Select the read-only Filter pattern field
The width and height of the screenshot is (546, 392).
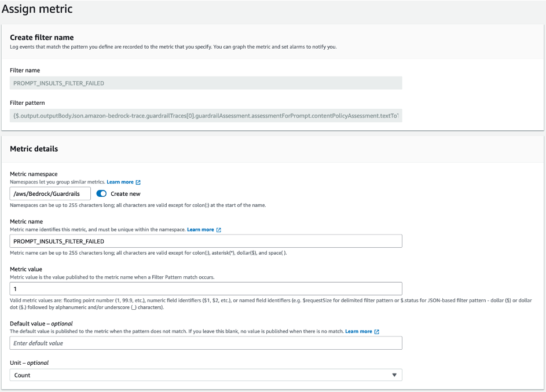[x=206, y=116]
